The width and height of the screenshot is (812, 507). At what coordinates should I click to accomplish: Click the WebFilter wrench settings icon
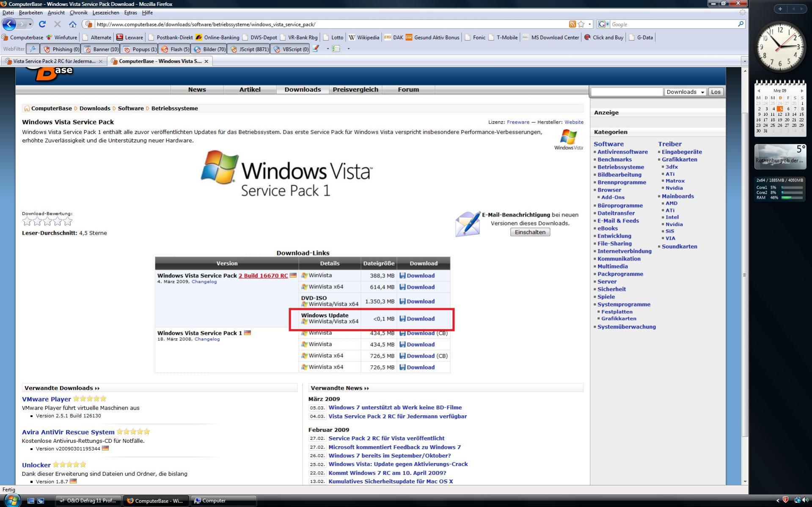[x=33, y=49]
